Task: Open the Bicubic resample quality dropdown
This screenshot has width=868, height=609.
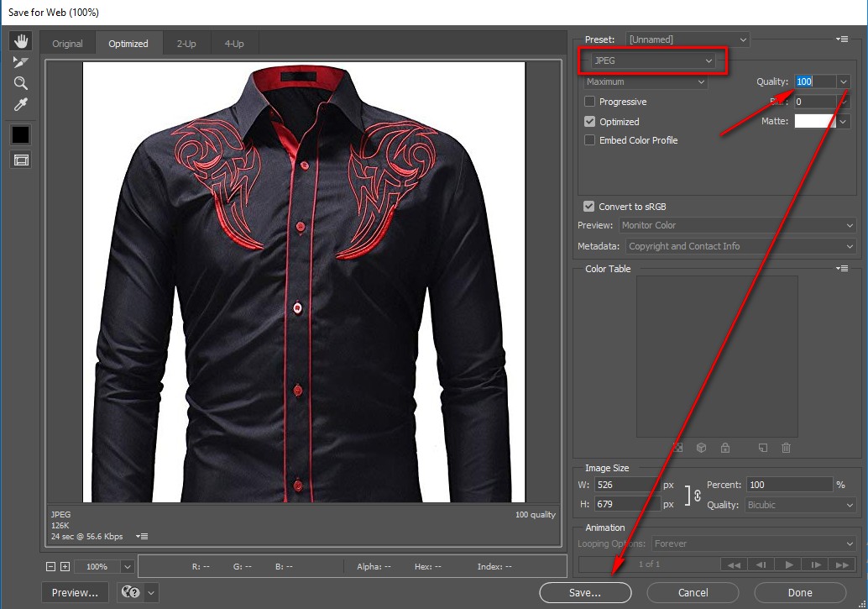Action: (x=800, y=505)
